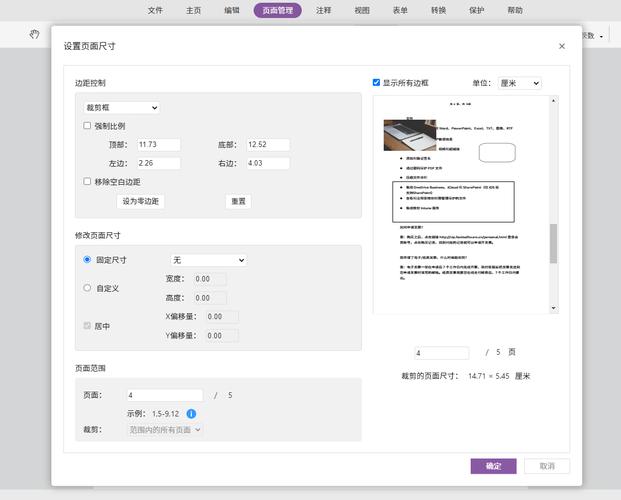Click the 顶部 margin field 11.73
The height and width of the screenshot is (500, 621).
pos(159,145)
